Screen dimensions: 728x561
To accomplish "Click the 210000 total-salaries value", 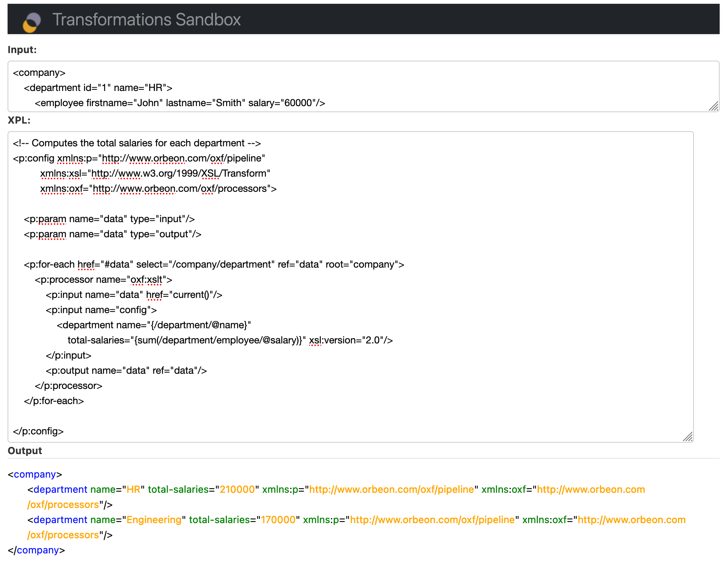I will [237, 490].
